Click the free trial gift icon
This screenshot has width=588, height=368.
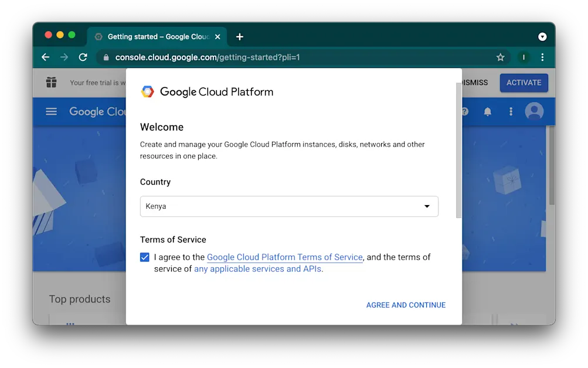[x=52, y=82]
